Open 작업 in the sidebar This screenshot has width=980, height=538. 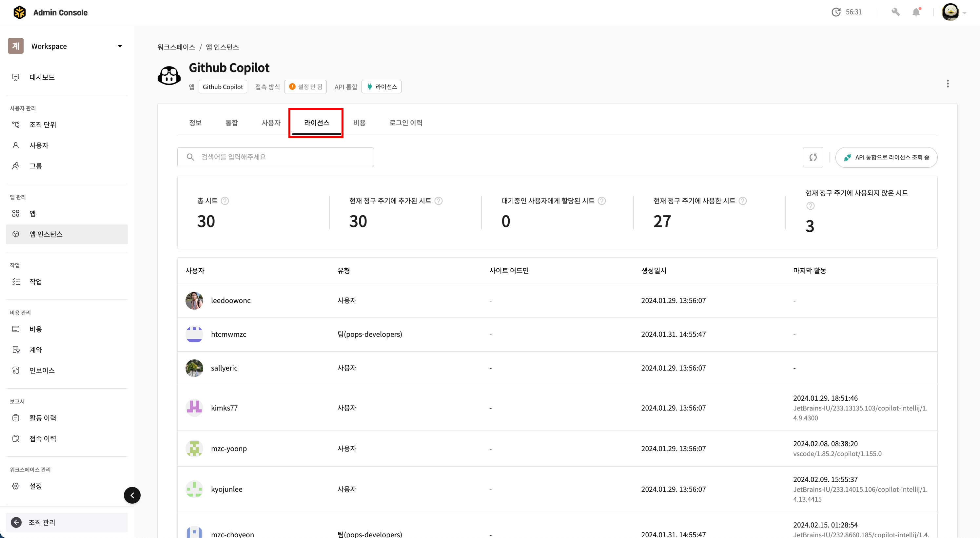click(67, 282)
